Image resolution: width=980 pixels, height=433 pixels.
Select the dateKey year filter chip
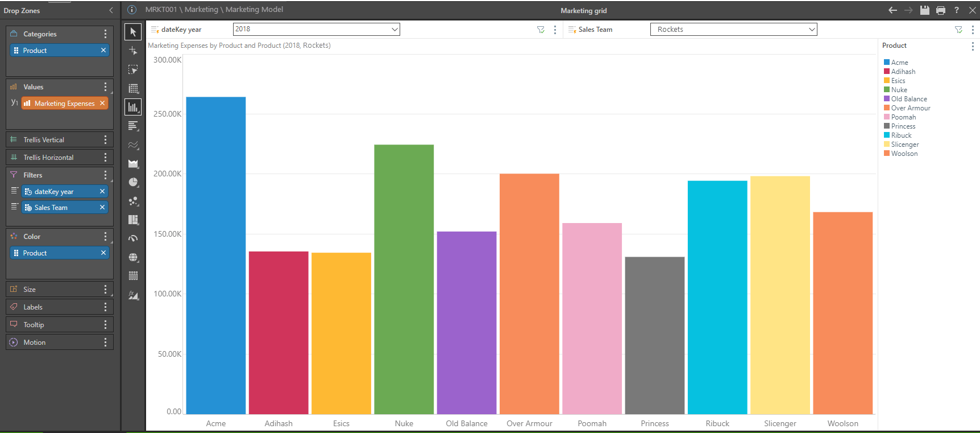point(64,192)
